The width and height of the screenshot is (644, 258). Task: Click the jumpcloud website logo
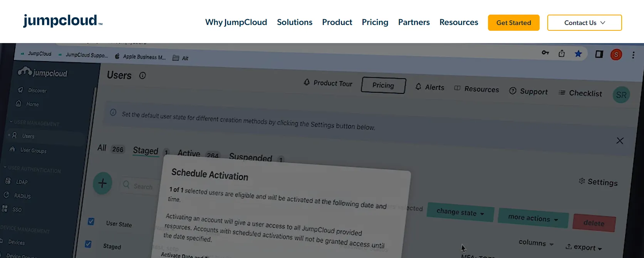point(63,21)
